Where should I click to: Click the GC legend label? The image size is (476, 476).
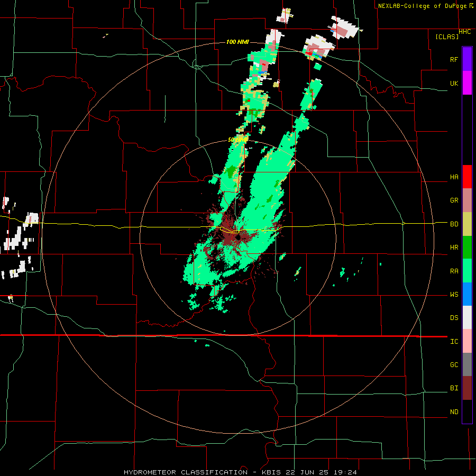tap(454, 365)
